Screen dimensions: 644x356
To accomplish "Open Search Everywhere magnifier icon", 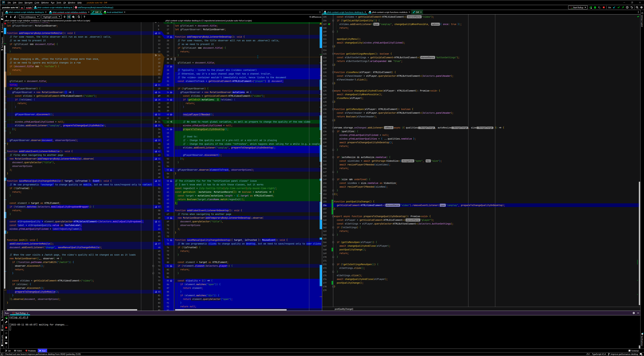I will point(637,8).
